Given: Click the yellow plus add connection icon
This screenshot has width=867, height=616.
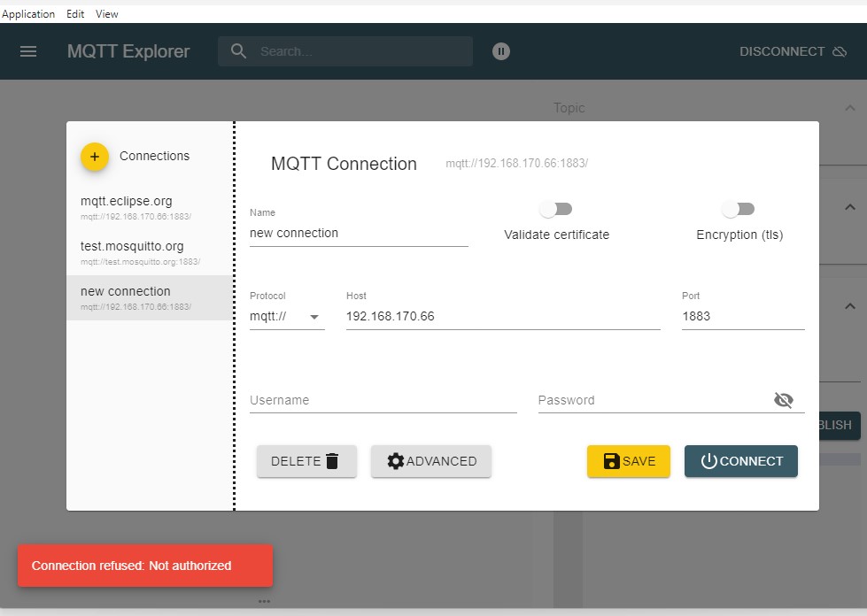Looking at the screenshot, I should pos(95,157).
